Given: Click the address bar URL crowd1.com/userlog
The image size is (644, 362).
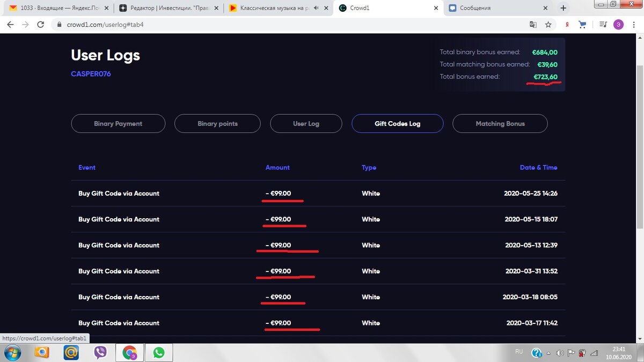Looking at the screenshot, I should point(105,25).
